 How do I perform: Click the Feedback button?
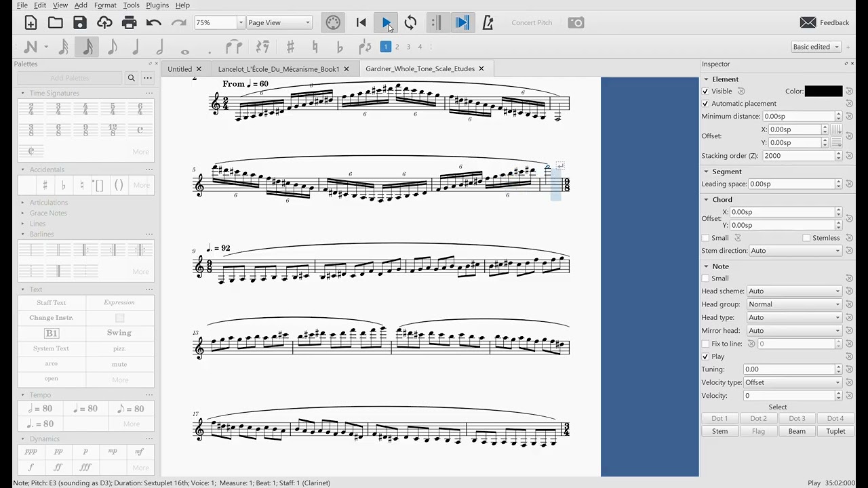(x=825, y=22)
